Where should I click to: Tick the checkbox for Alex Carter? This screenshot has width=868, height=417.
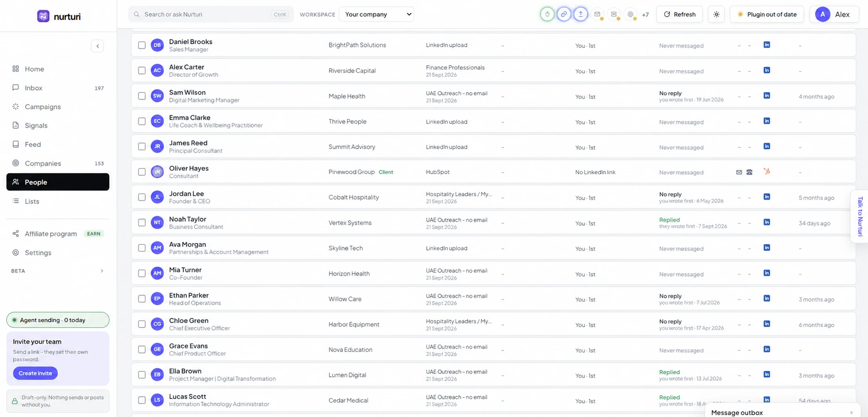[x=142, y=71]
